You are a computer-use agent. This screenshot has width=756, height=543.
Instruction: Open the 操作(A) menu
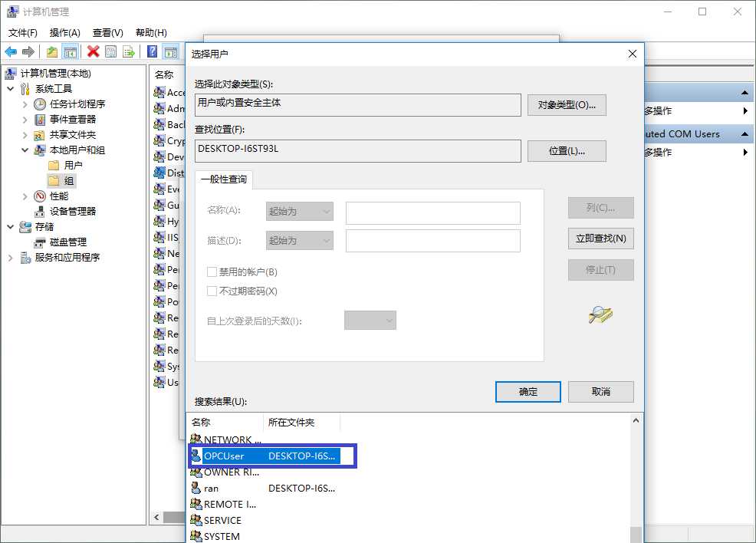click(64, 33)
